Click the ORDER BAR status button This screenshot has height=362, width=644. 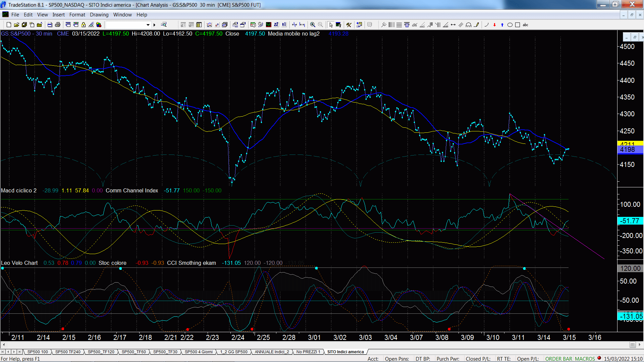click(x=559, y=359)
